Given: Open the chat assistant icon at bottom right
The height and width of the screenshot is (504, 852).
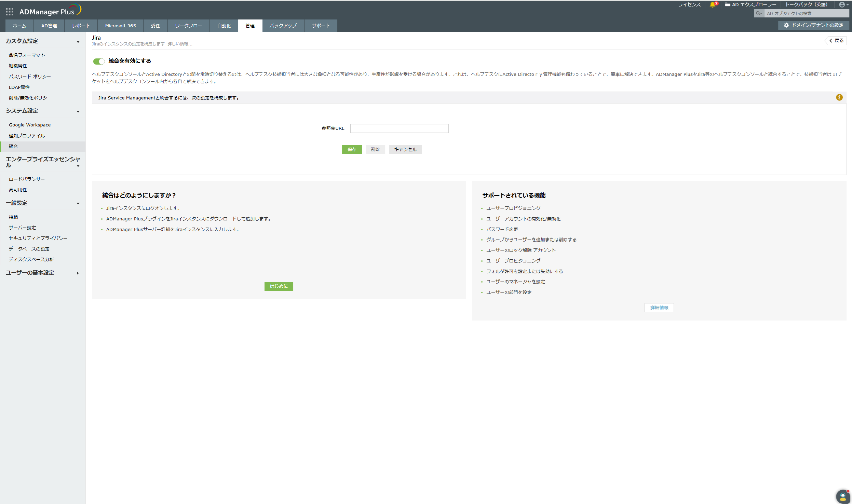Looking at the screenshot, I should click(x=842, y=496).
